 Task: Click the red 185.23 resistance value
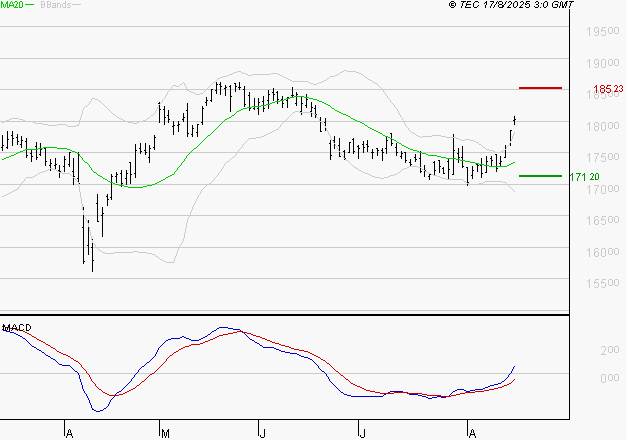coord(608,89)
